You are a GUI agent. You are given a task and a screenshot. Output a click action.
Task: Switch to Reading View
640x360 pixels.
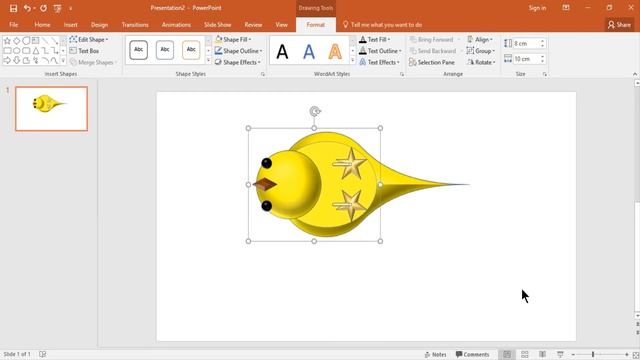(x=542, y=354)
